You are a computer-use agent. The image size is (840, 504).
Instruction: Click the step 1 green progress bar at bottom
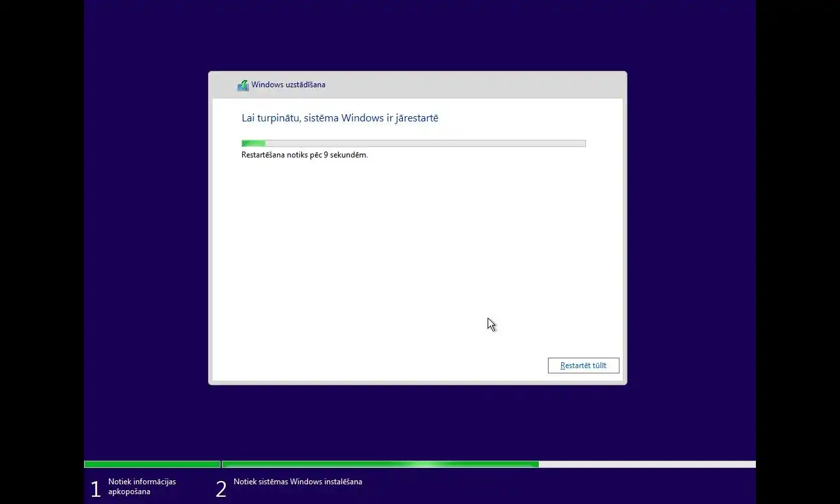152,465
